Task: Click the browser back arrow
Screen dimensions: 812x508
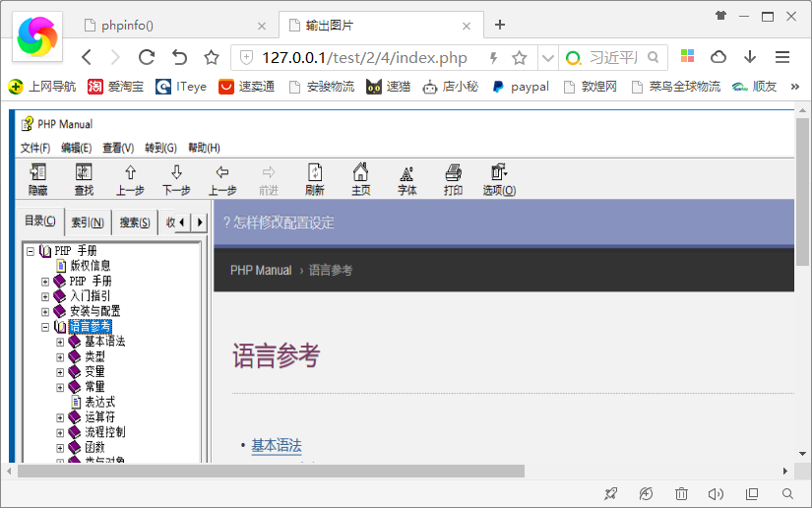Action: [x=87, y=57]
